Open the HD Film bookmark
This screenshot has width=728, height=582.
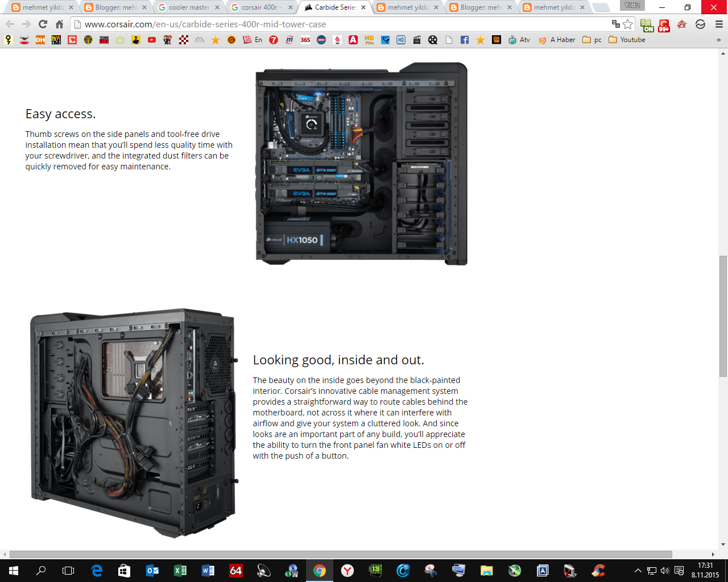click(x=369, y=40)
